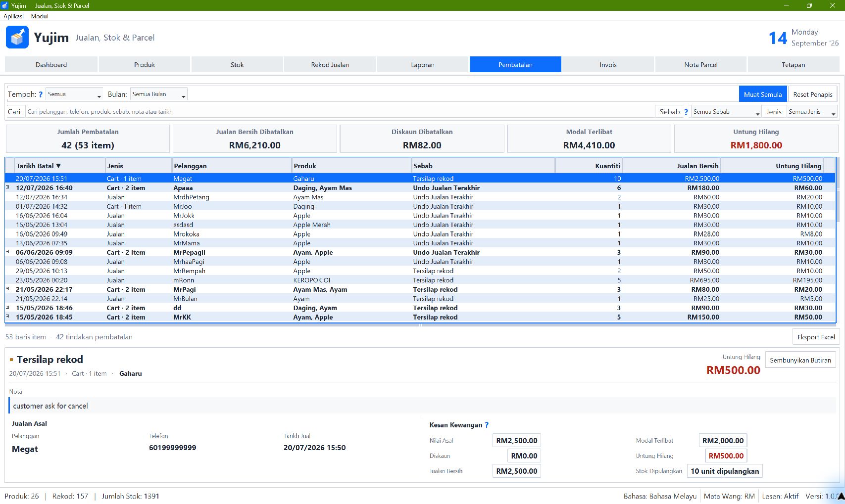
Task: Switch to the Dashboard tab
Action: point(51,65)
